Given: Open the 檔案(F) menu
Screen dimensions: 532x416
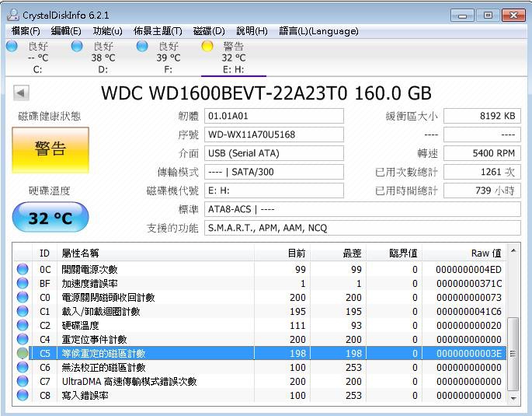Looking at the screenshot, I should coord(26,31).
